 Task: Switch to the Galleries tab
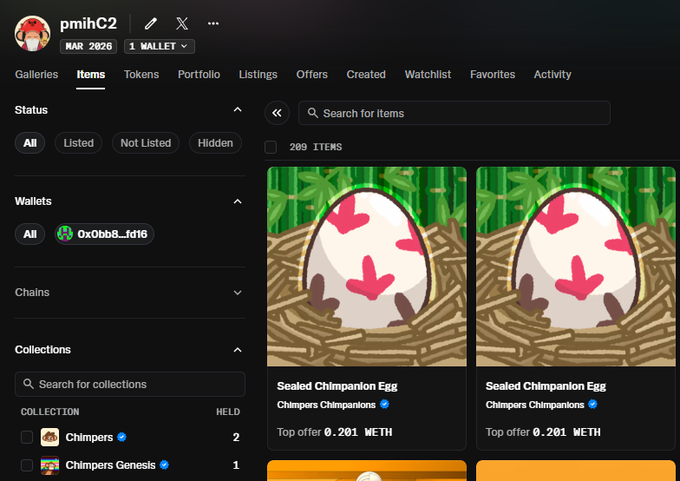36,75
